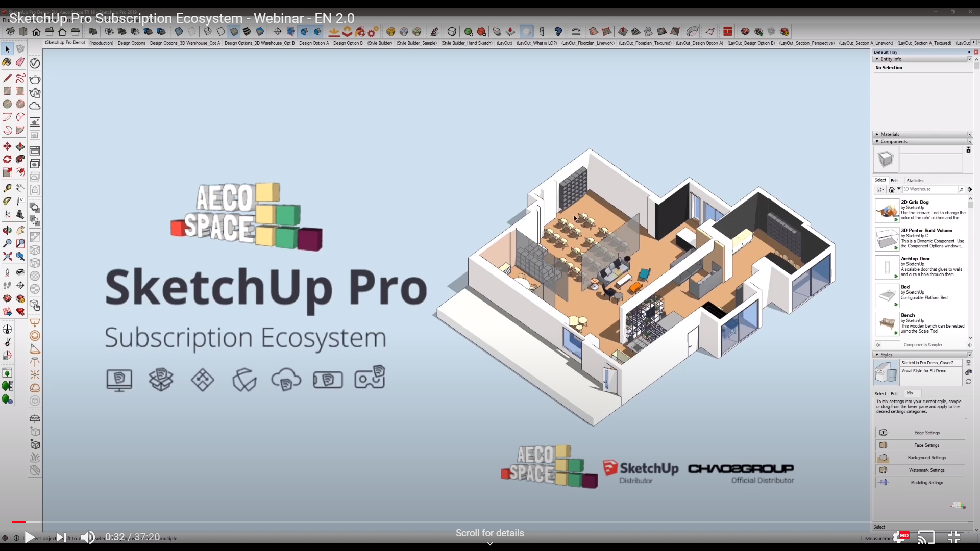
Task: Open V-Ray Asset Editor icon
Action: point(35,63)
